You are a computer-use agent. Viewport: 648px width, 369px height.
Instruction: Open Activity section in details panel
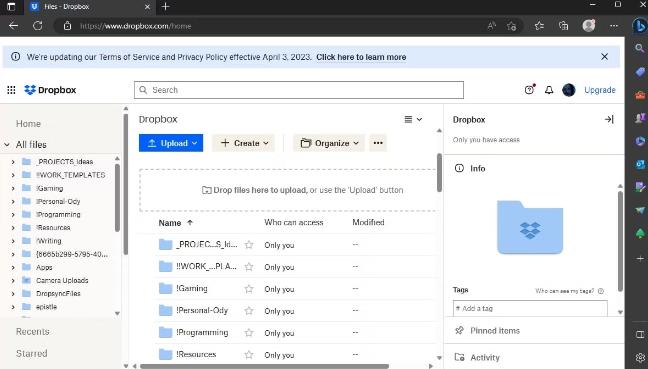(484, 357)
